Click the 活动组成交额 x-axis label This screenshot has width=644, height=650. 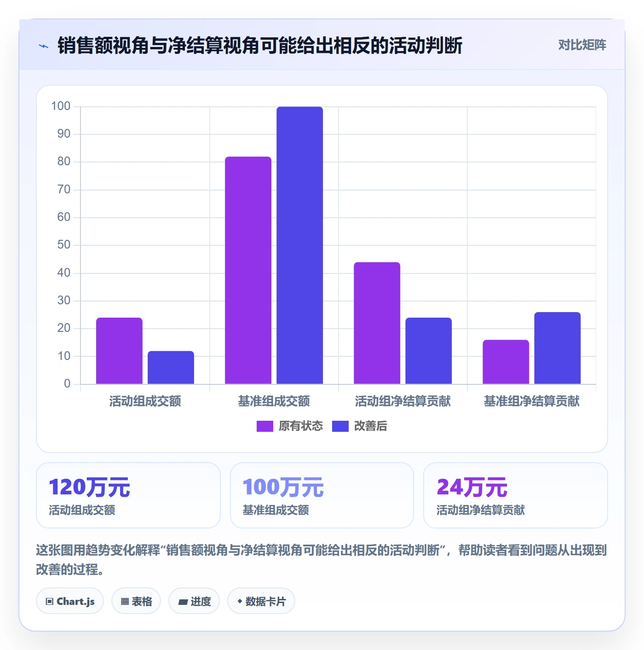tap(145, 401)
